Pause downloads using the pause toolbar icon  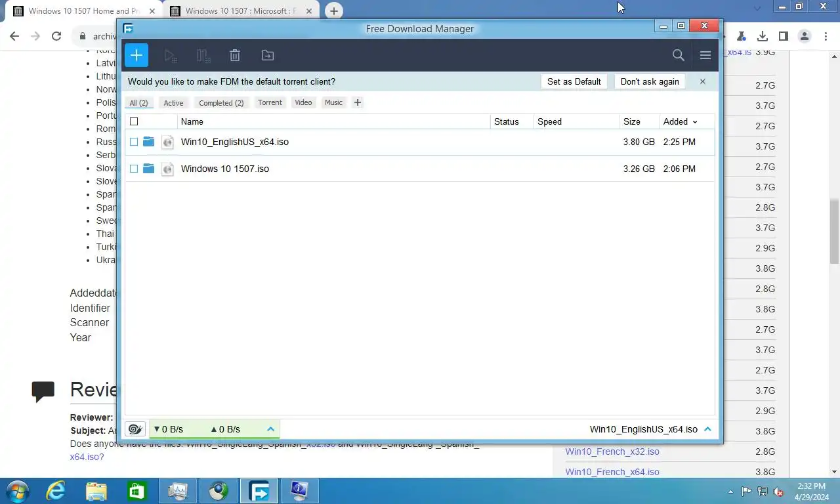203,56
